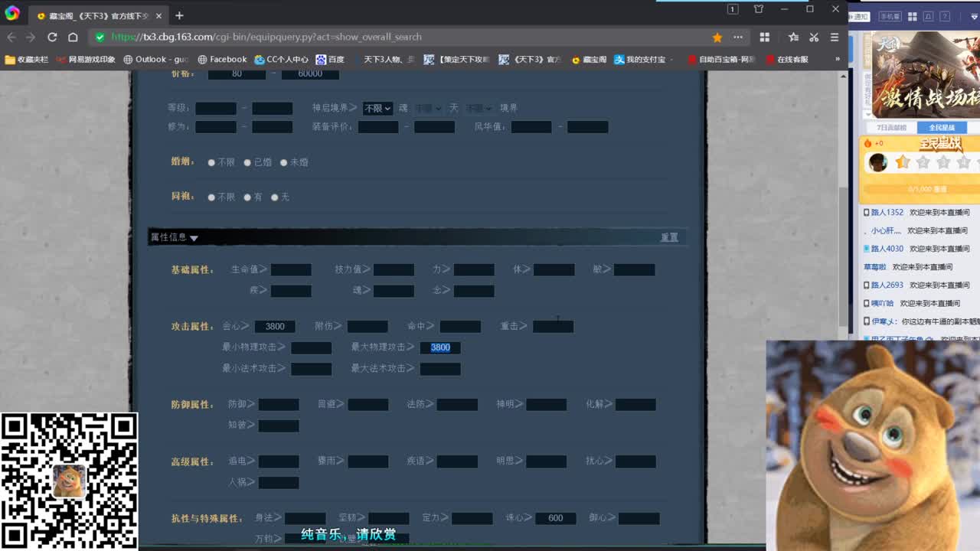Open the browser apps grid icon
Screen dimensions: 980x551
pyautogui.click(x=764, y=37)
